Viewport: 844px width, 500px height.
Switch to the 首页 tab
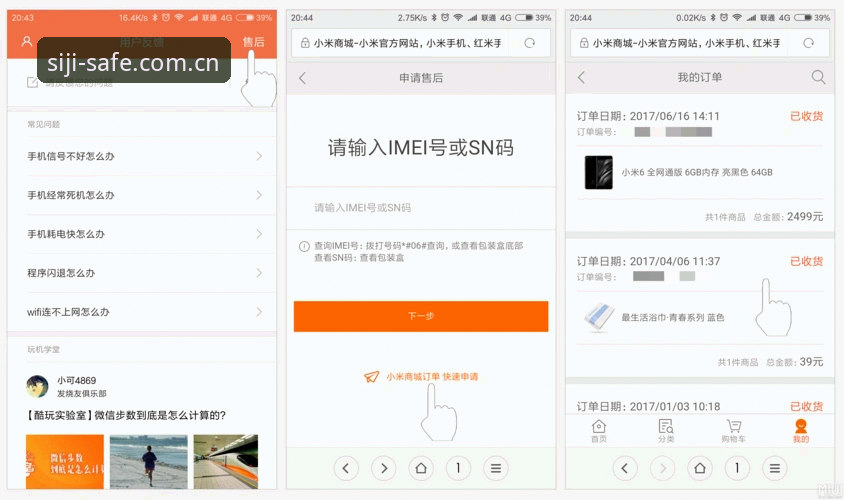tap(599, 431)
